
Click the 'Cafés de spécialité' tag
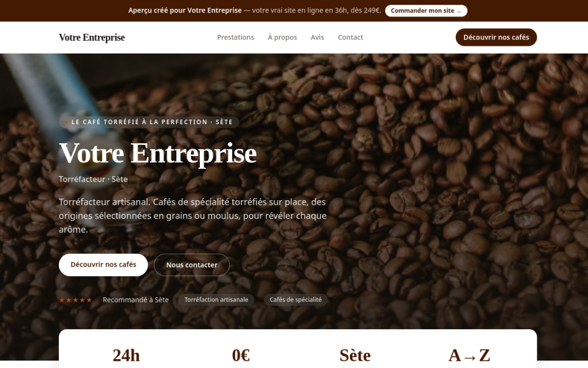tap(296, 300)
